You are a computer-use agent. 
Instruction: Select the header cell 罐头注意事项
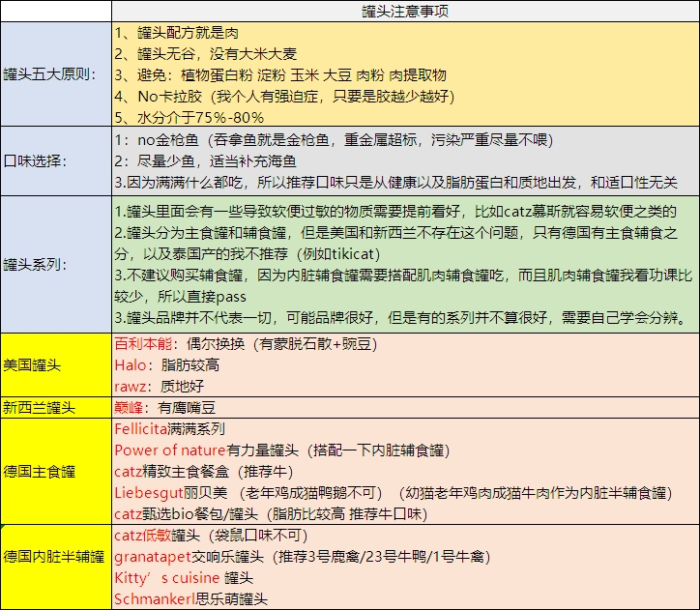click(405, 12)
